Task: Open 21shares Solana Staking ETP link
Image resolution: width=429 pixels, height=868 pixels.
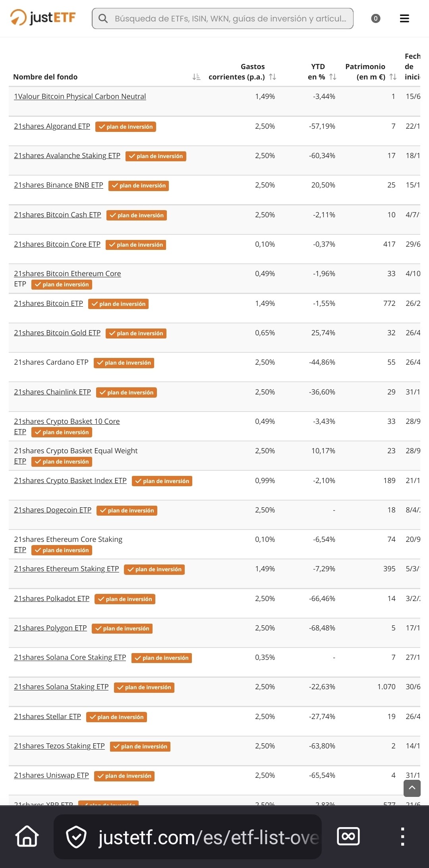Action: pyautogui.click(x=61, y=687)
